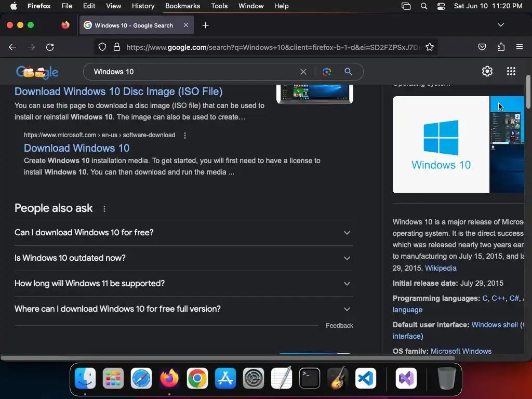
Task: Expand "Is Windows 10 outdated now?" question
Action: pos(183,258)
